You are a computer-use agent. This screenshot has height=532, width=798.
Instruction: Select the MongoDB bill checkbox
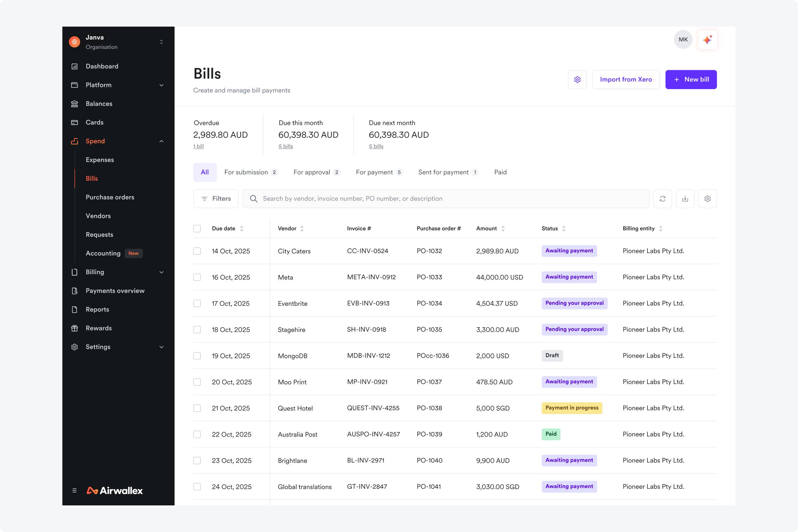click(x=197, y=355)
